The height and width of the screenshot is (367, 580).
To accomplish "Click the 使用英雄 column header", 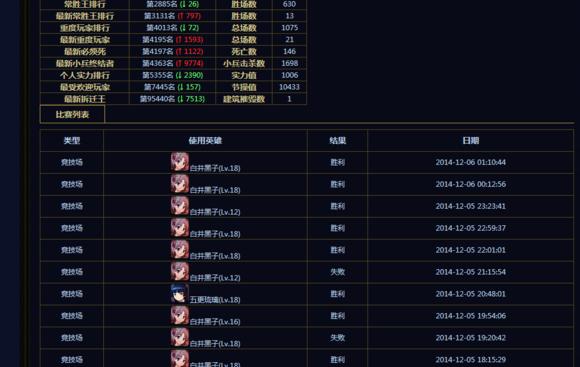I will click(x=205, y=141).
